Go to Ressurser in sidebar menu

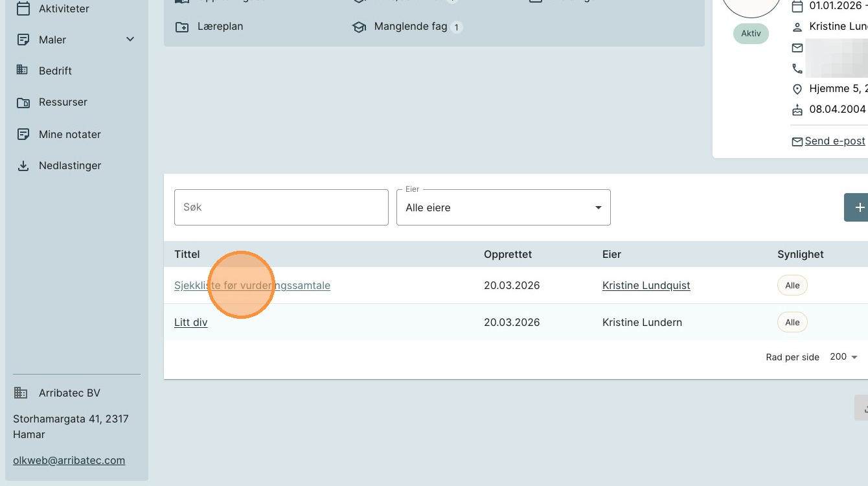tap(63, 102)
